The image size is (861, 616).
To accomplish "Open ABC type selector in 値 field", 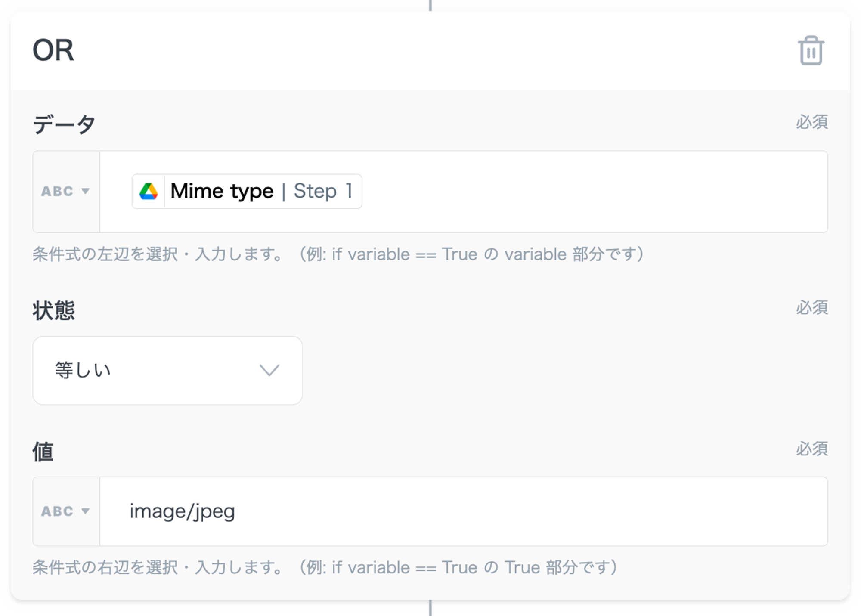I will [65, 511].
